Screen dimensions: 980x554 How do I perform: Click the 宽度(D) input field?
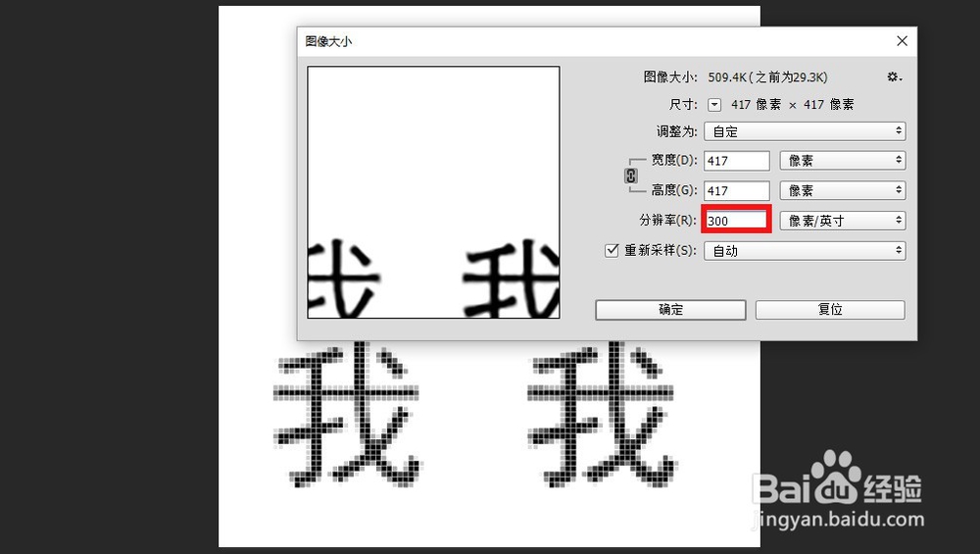(737, 161)
